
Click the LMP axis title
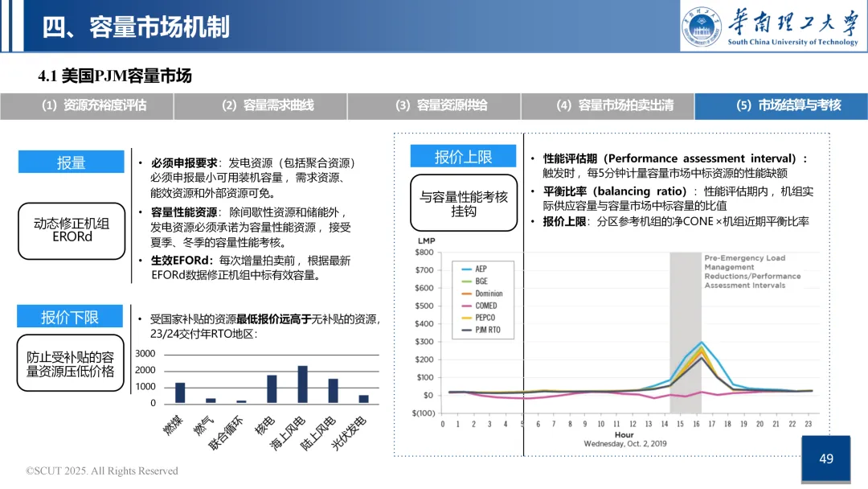[426, 241]
